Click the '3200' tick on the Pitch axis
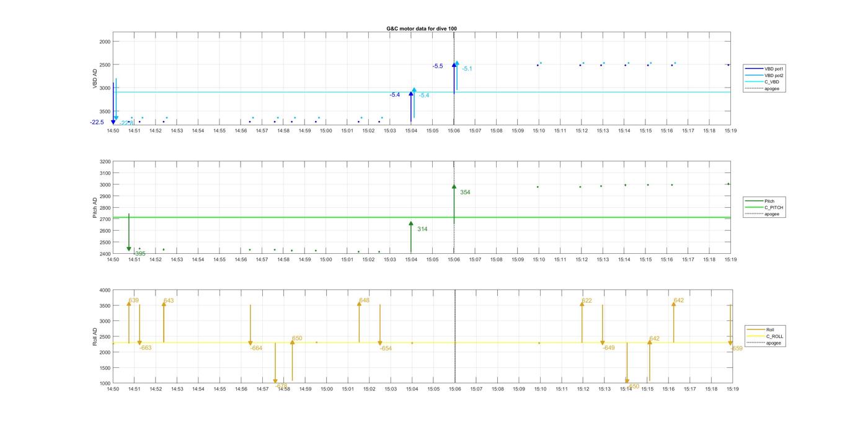 pos(105,161)
